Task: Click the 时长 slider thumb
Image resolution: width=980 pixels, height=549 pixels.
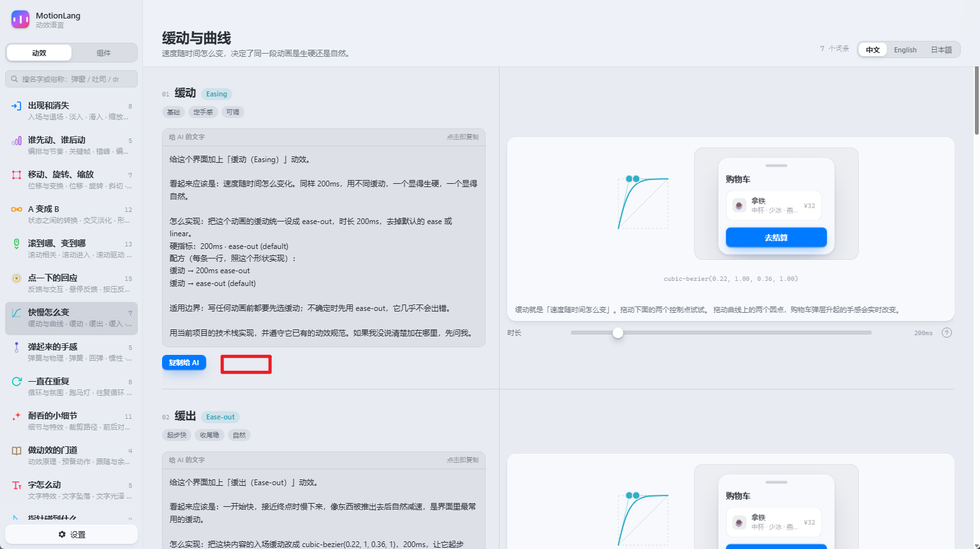Action: pos(618,333)
